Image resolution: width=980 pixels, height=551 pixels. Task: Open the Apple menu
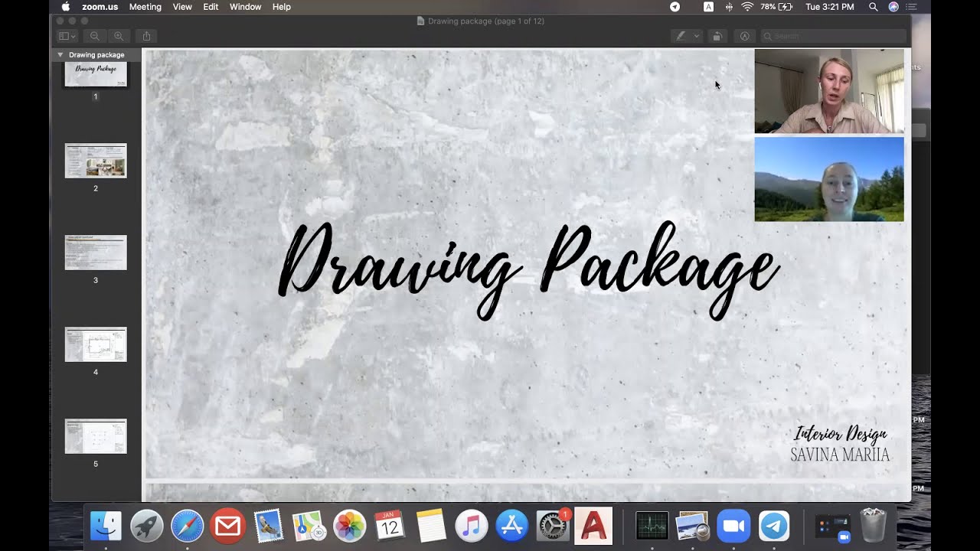65,7
